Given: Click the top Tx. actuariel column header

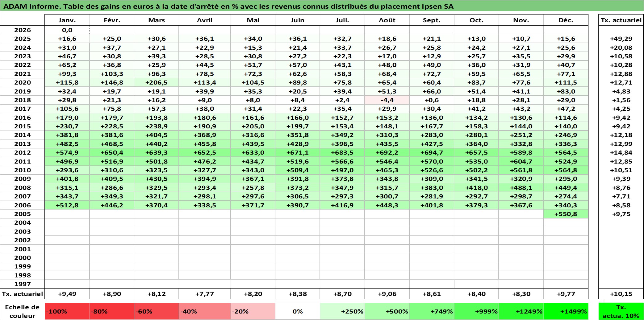Looking at the screenshot, I should 621,20.
